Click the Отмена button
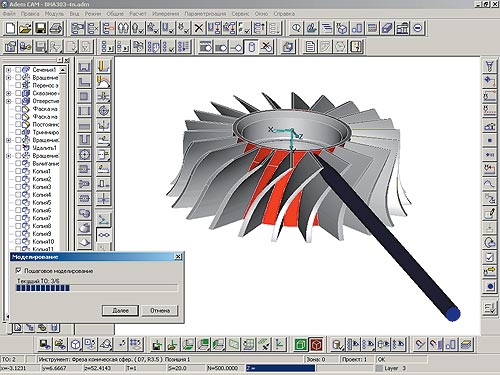This screenshot has width=500, height=375. coord(160,310)
